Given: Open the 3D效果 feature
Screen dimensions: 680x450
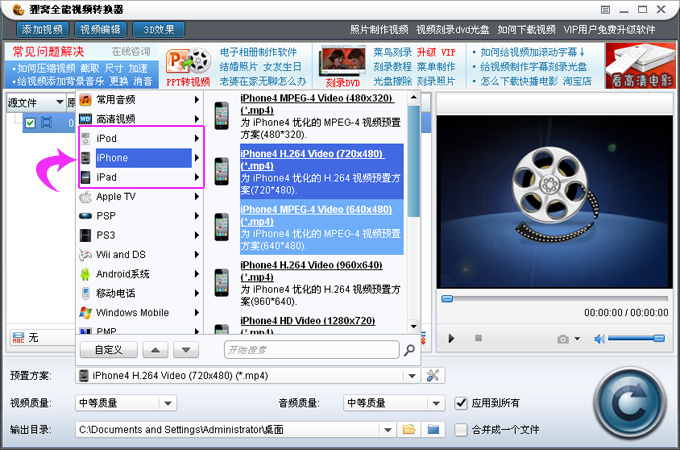Looking at the screenshot, I should click(x=159, y=29).
